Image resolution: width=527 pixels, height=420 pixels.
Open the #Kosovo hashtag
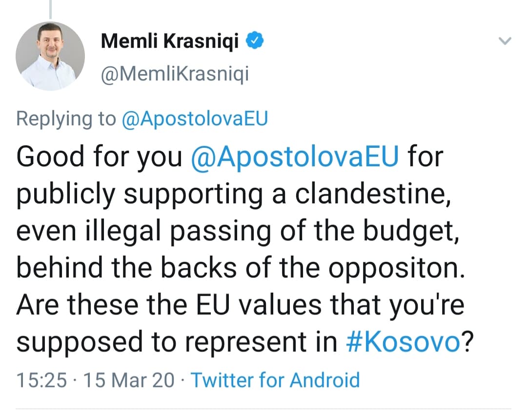(x=403, y=342)
